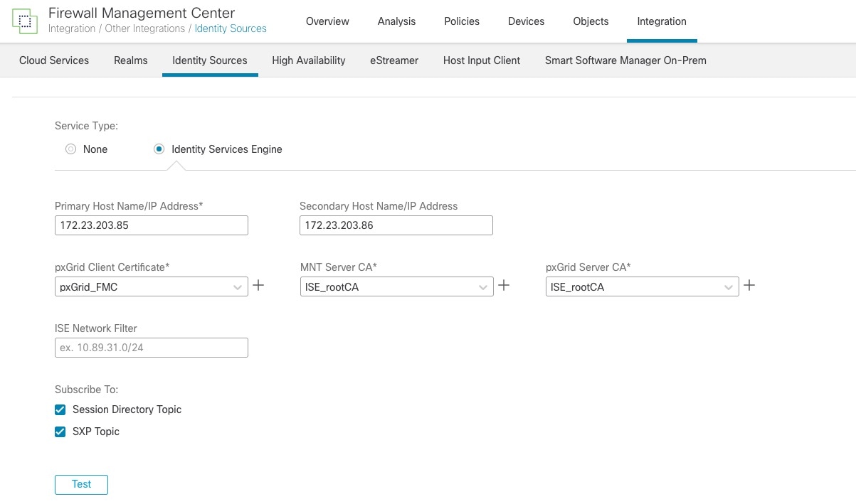The width and height of the screenshot is (856, 504).
Task: Switch to the Realms tab
Action: (x=131, y=60)
